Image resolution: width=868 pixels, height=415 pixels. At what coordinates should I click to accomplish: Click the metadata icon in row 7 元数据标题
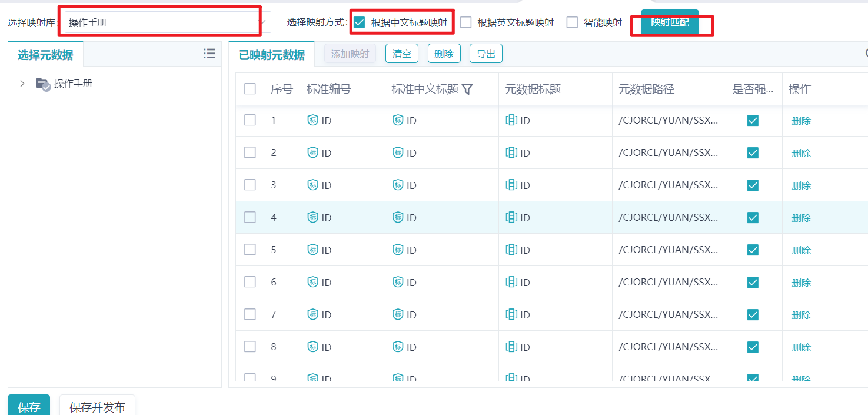(x=511, y=314)
